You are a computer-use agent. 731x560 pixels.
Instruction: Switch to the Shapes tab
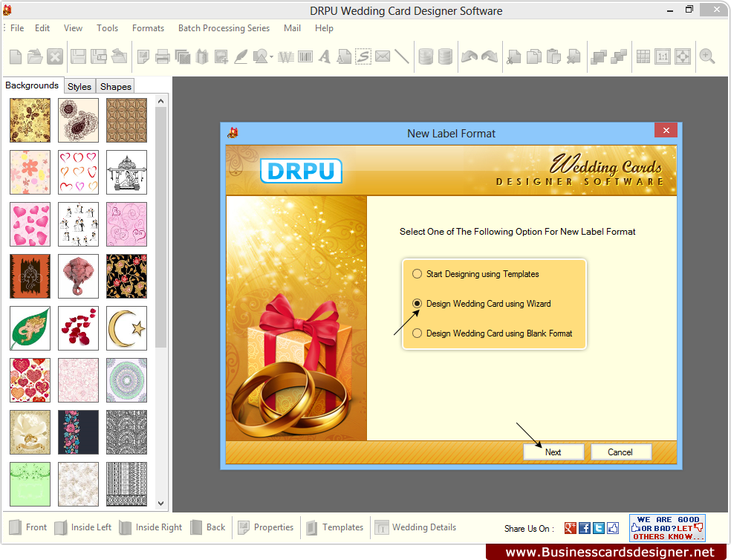point(116,86)
